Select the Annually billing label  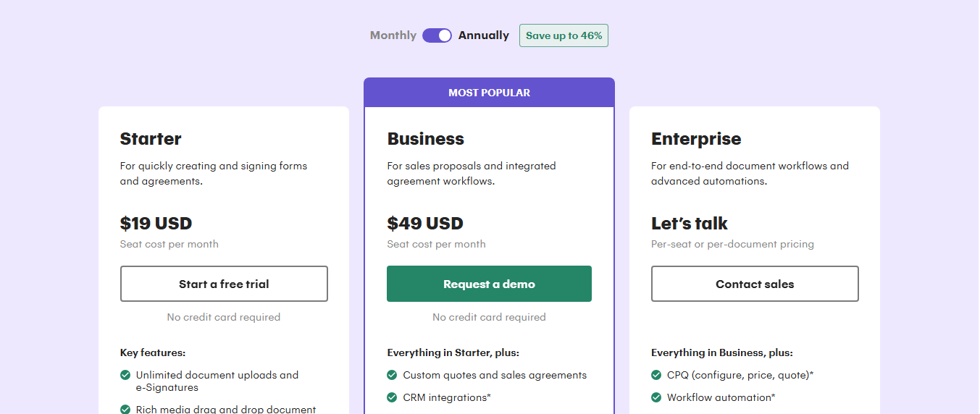[483, 35]
